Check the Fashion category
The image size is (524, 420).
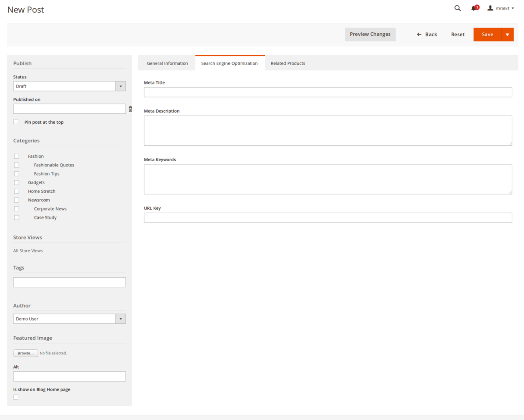tap(16, 156)
